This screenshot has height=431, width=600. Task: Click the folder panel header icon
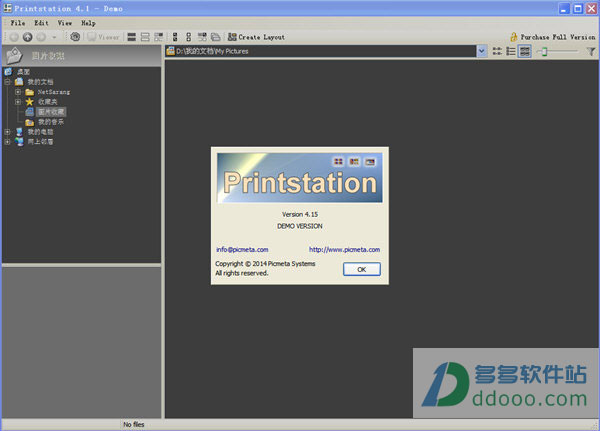[x=14, y=56]
